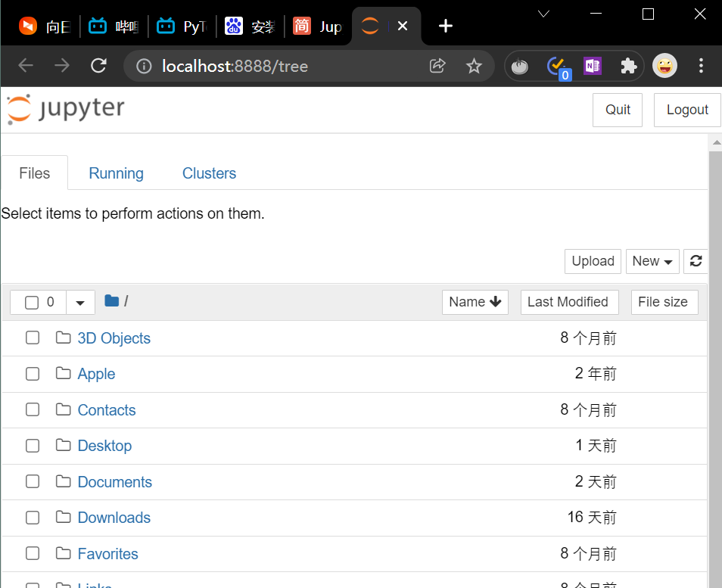The height and width of the screenshot is (588, 722).
Task: Open the Contacts folder
Action: tap(107, 410)
